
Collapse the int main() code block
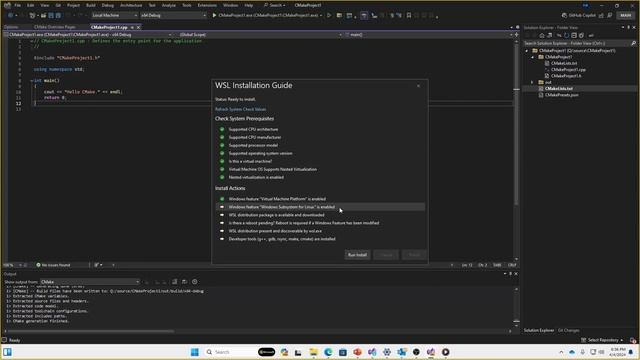[31, 81]
